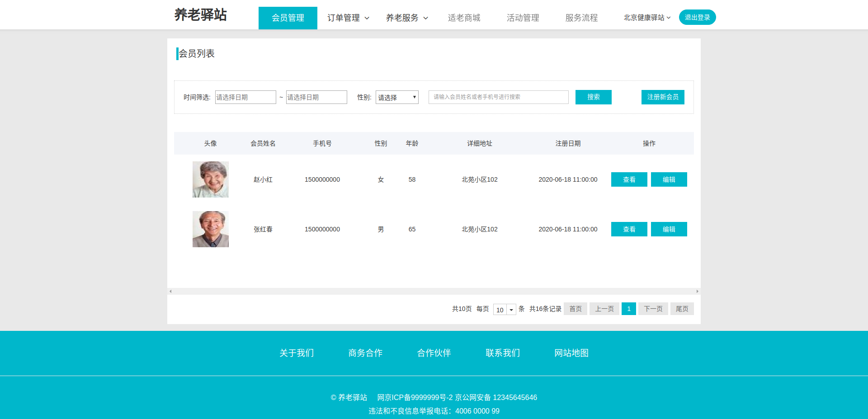Open the 性别 gender select box

click(397, 97)
